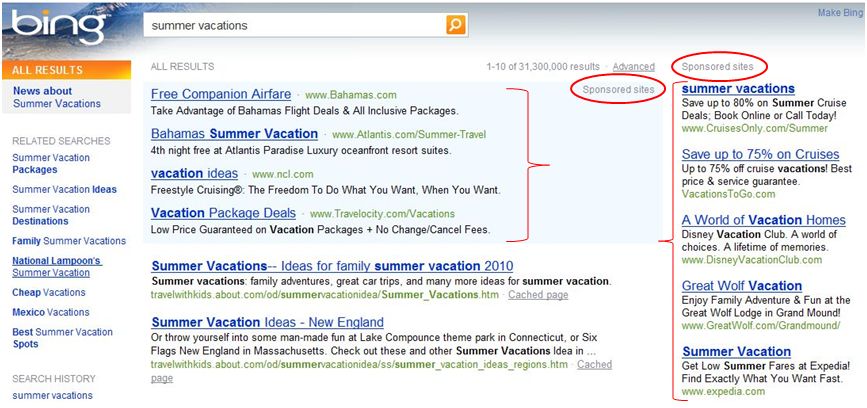This screenshot has height=408, width=867.
Task: Click the Bing logo
Action: pos(59,27)
